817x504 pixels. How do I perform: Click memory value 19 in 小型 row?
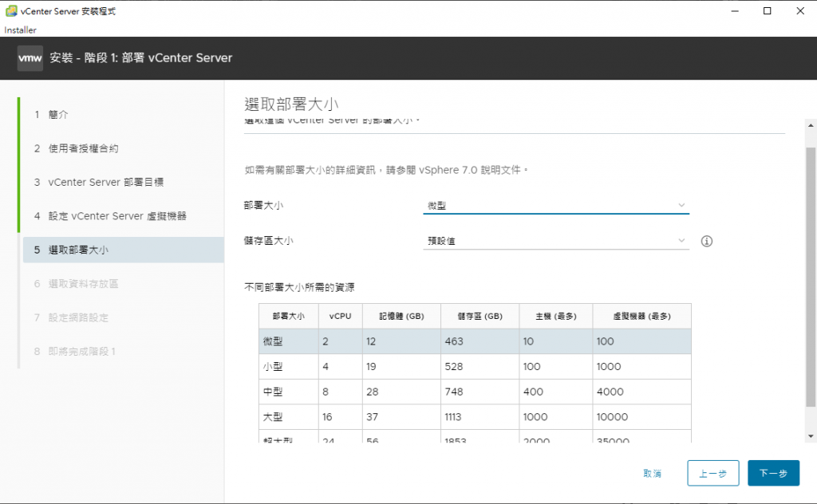371,367
